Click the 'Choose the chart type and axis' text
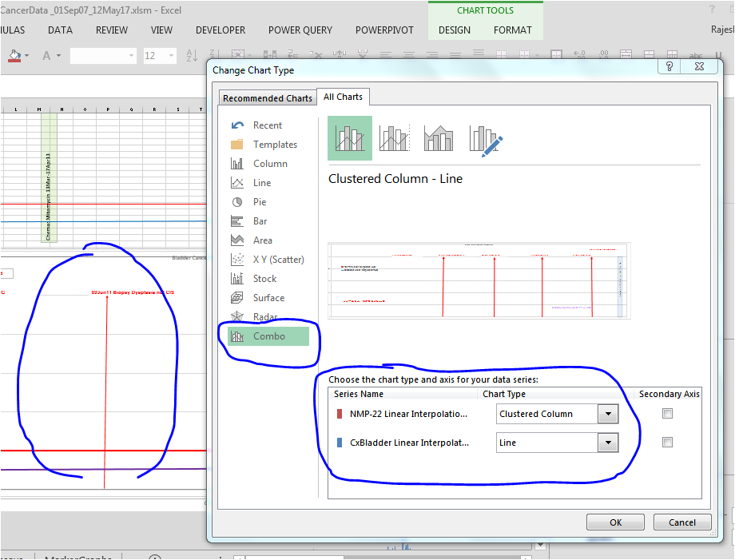735x560 pixels. point(433,379)
